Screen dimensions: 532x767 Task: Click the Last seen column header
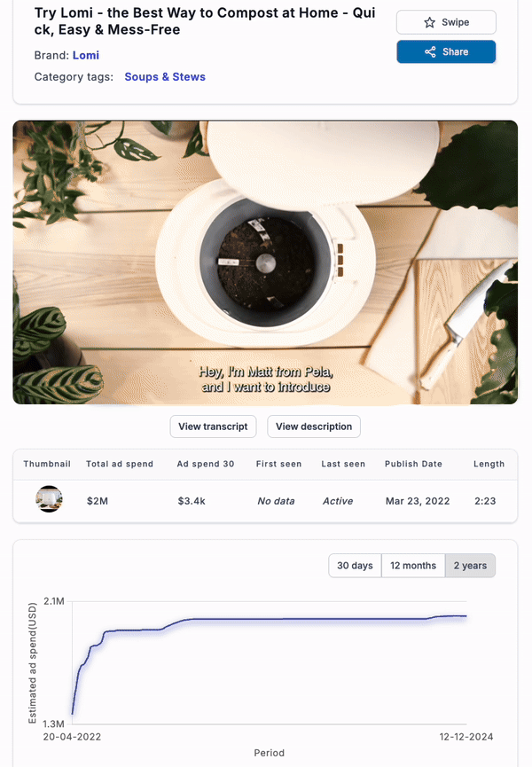click(343, 464)
